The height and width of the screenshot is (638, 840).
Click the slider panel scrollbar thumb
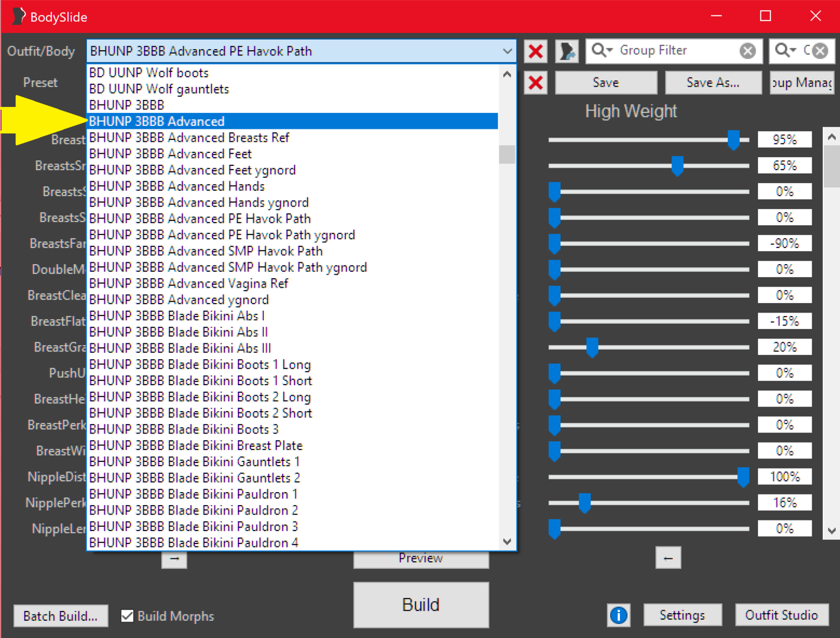[x=832, y=167]
